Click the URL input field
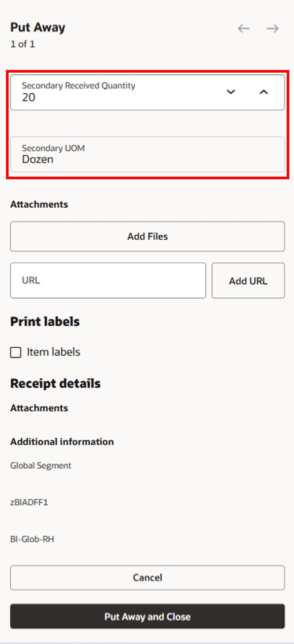The image size is (294, 644). click(x=108, y=280)
